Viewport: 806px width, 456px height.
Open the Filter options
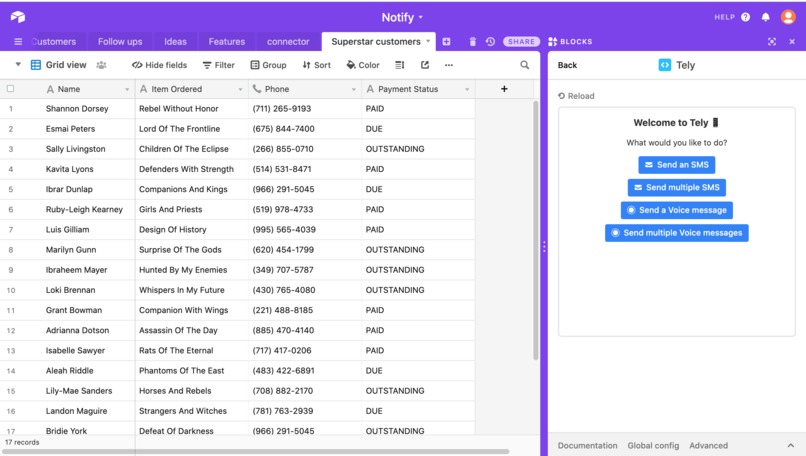[x=218, y=65]
